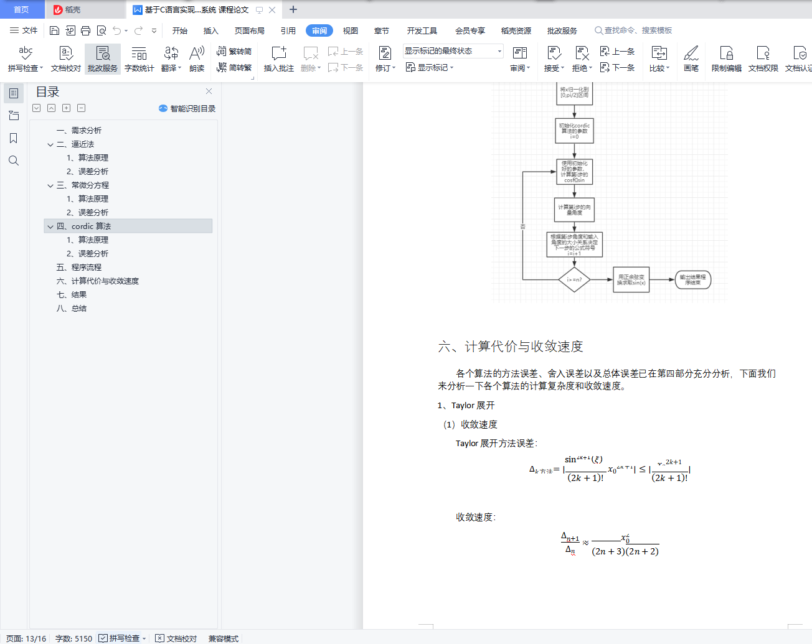This screenshot has width=812, height=644.
Task: Go to 上一条 revision beside 拒绝
Action: [x=617, y=51]
